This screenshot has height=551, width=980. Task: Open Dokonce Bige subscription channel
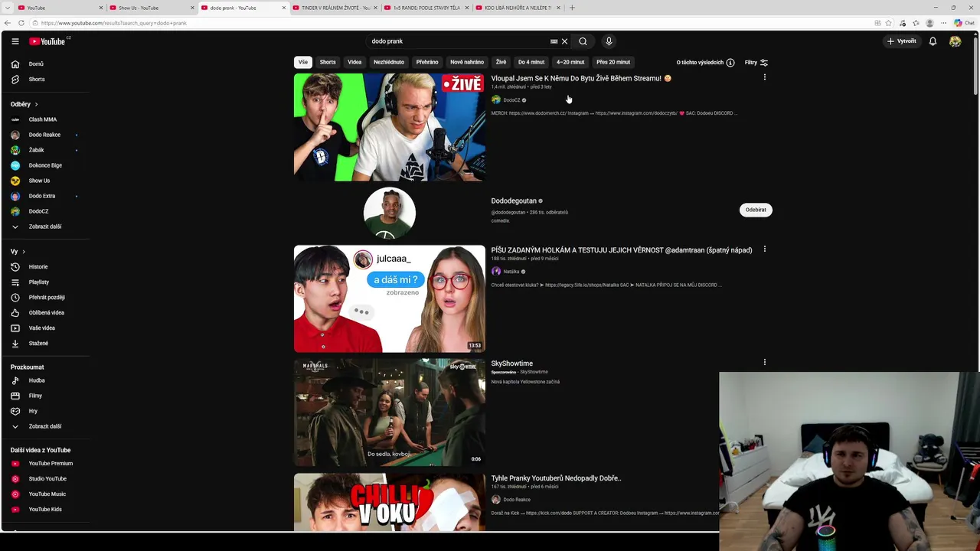pyautogui.click(x=45, y=165)
